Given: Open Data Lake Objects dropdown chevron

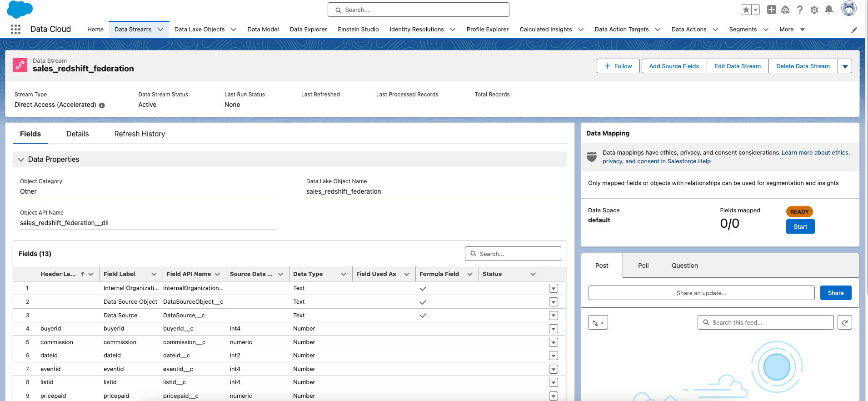Looking at the screenshot, I should point(234,30).
